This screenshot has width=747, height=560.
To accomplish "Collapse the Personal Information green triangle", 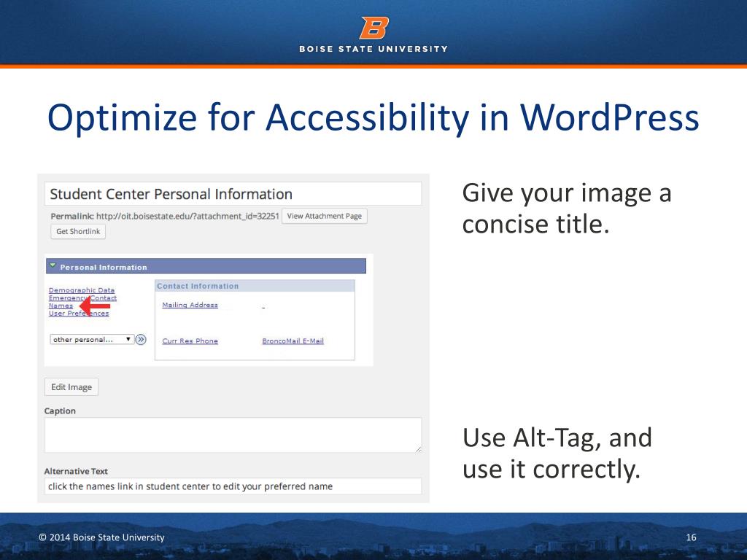I will pos(53,265).
